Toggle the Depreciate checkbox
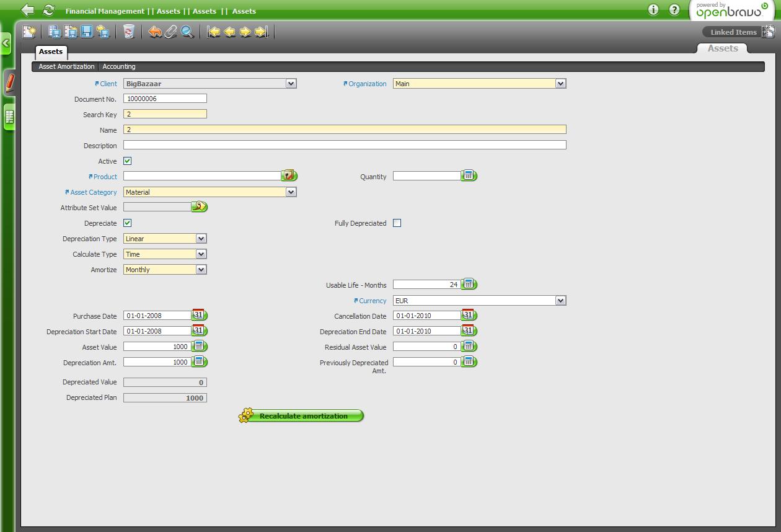781x532 pixels. tap(128, 223)
